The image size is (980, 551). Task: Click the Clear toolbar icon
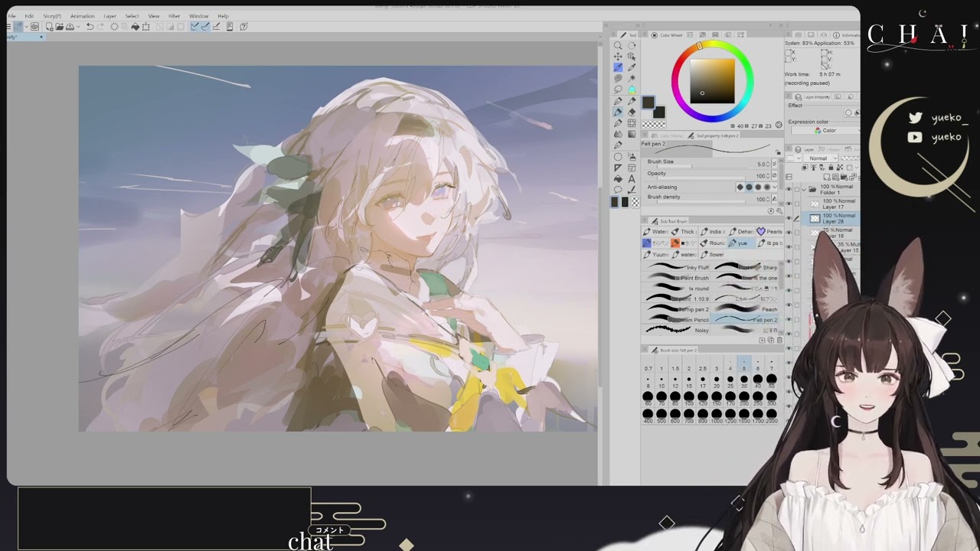(x=114, y=27)
